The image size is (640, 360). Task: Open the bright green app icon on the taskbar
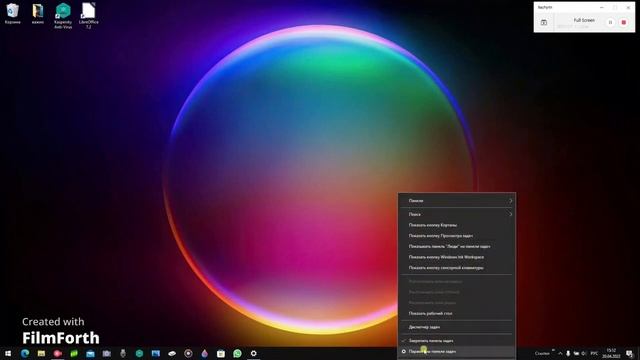(x=74, y=353)
